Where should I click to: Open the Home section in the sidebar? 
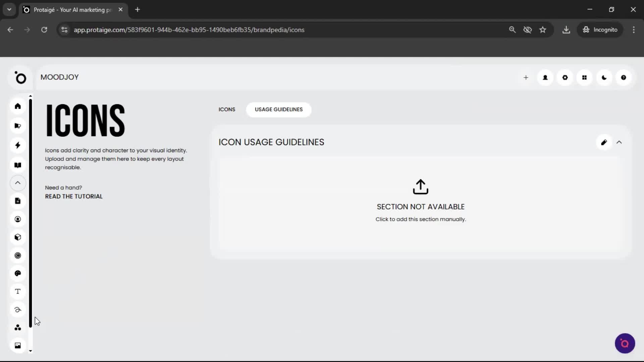tap(18, 106)
